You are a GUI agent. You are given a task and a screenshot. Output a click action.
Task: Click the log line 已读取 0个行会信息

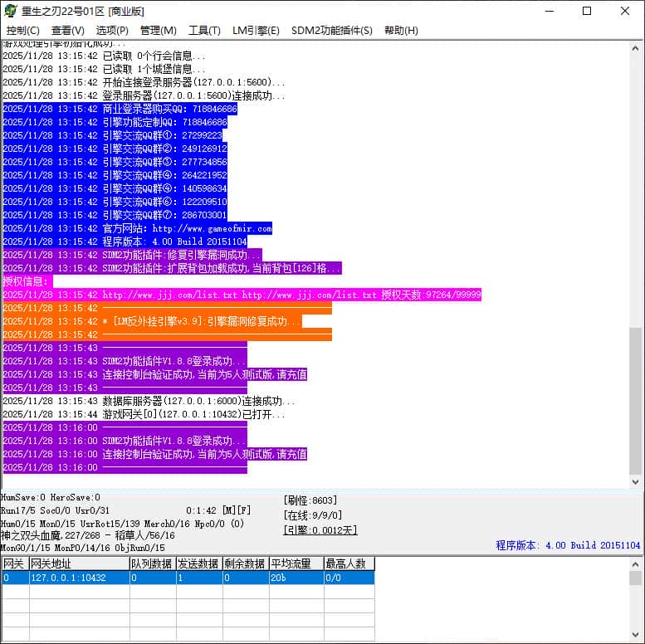point(104,56)
